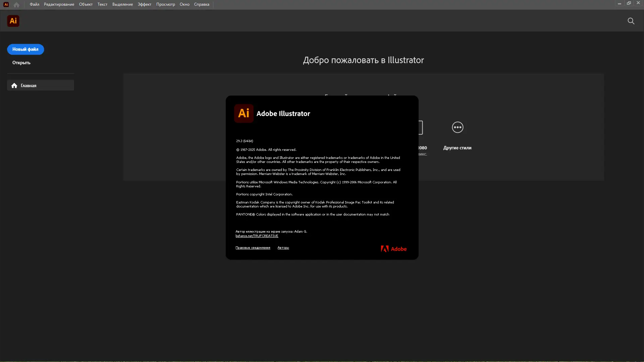Open the Объект menu

86,4
